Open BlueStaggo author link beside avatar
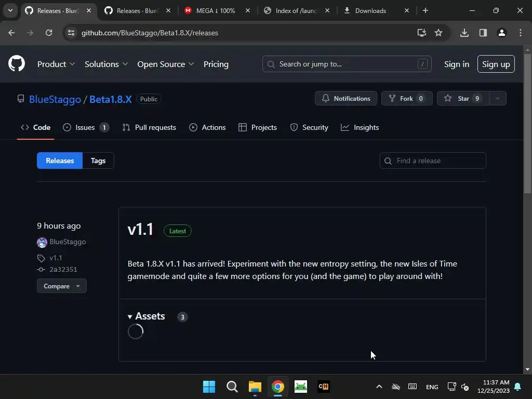Image resolution: width=532 pixels, height=399 pixels. pos(68,242)
